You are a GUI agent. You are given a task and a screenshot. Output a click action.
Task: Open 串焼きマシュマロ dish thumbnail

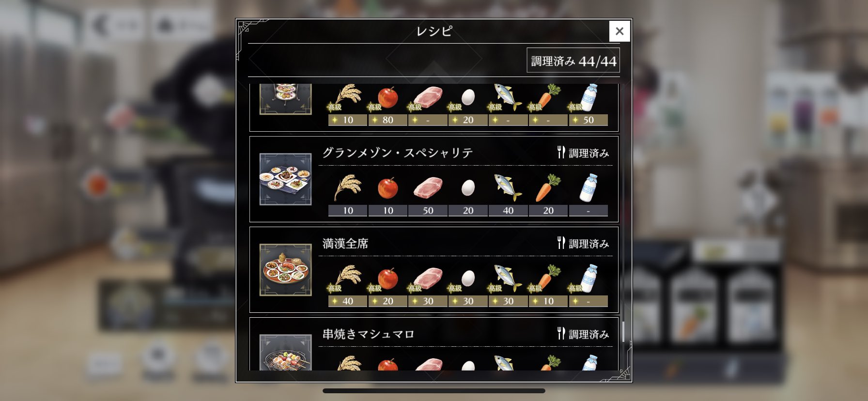tap(285, 353)
